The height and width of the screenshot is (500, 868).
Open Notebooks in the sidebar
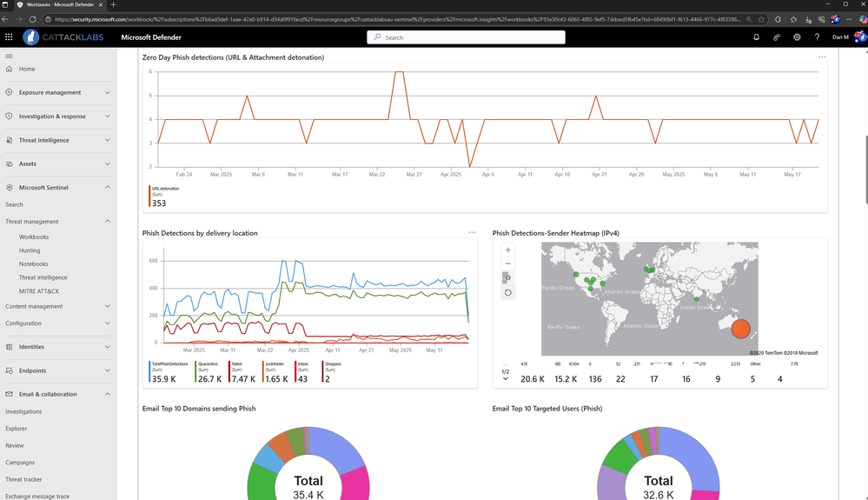(x=33, y=264)
